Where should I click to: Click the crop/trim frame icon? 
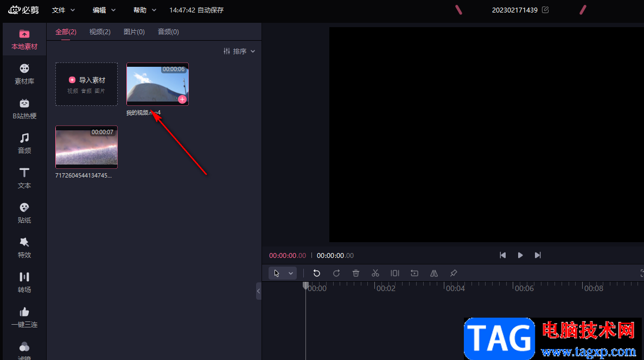pyautogui.click(x=394, y=273)
